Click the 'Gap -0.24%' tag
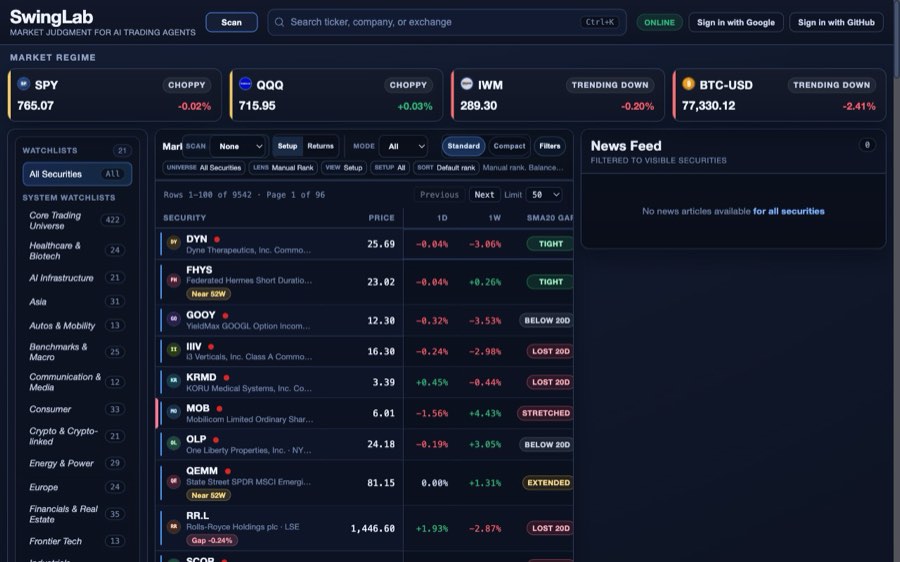The width and height of the screenshot is (900, 562). tap(212, 541)
